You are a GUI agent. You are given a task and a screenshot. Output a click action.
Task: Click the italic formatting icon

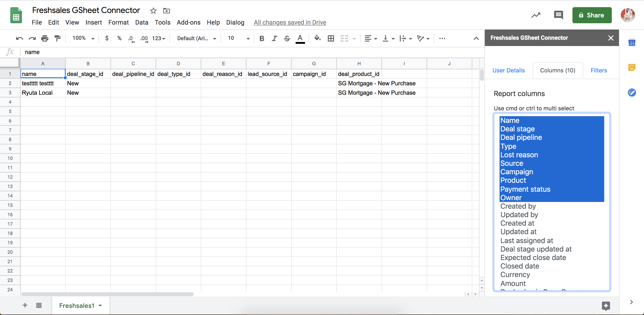pyautogui.click(x=274, y=39)
